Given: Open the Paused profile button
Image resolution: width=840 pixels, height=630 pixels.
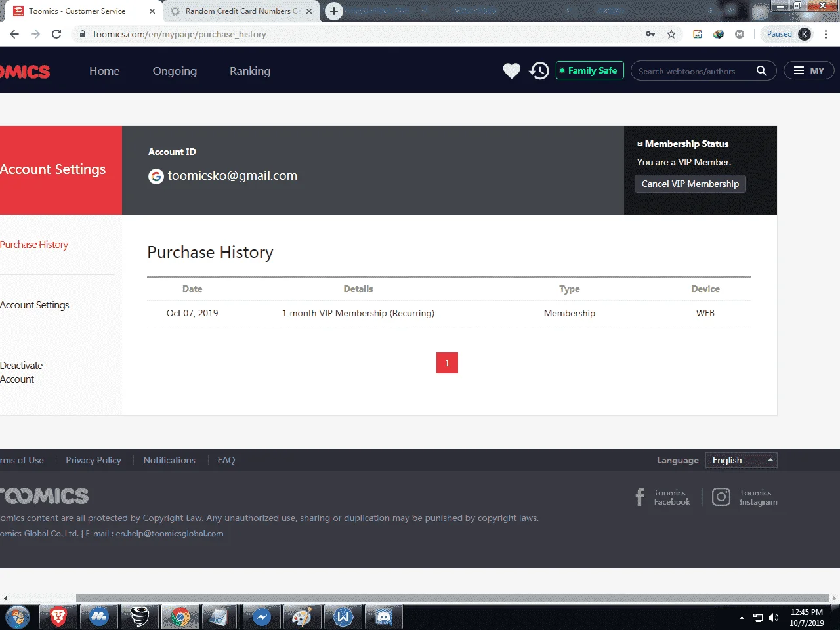Looking at the screenshot, I should pyautogui.click(x=787, y=34).
